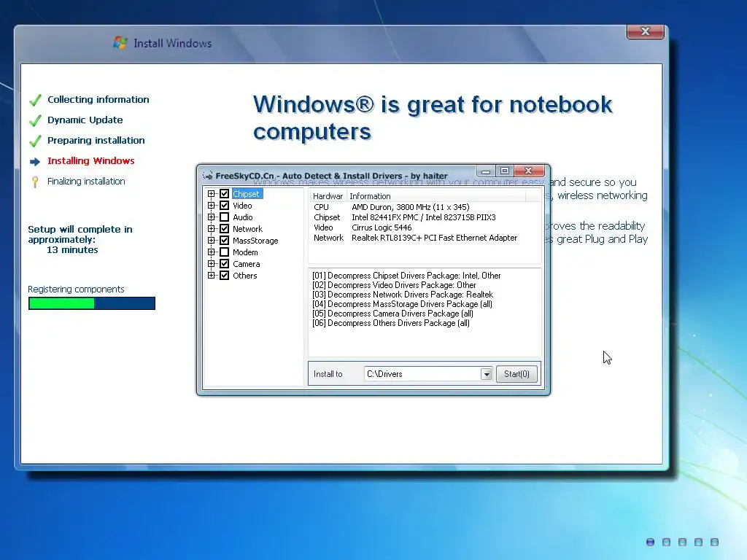This screenshot has width=747, height=560.
Task: Select the Camera tree item label
Action: coord(247,264)
